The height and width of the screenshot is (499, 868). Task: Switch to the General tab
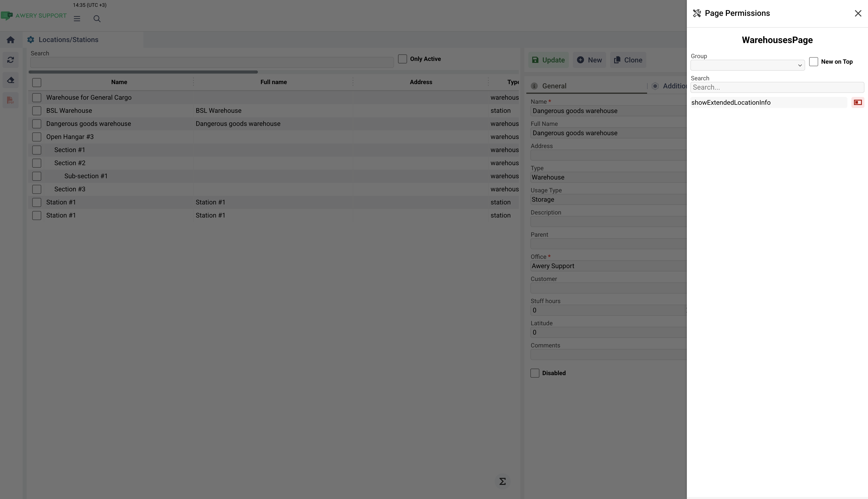554,86
